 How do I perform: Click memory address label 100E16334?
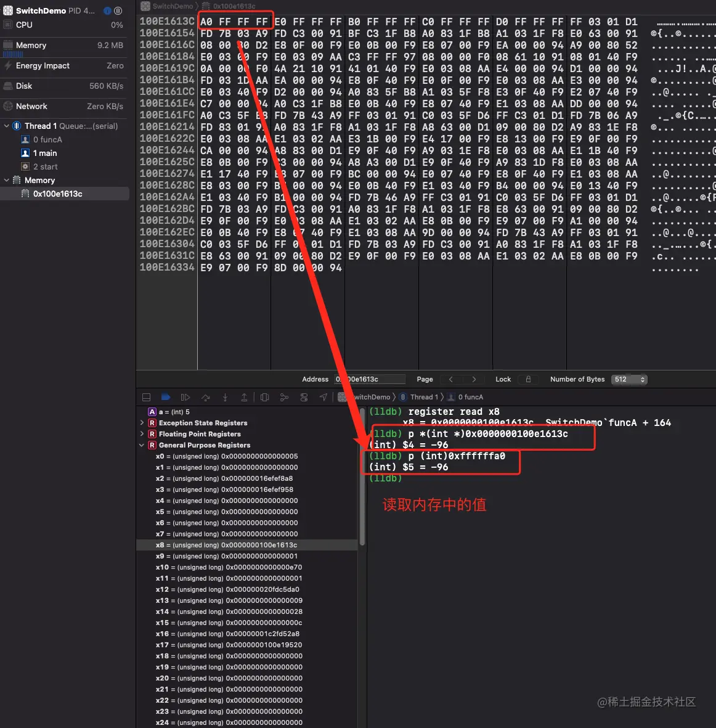167,268
